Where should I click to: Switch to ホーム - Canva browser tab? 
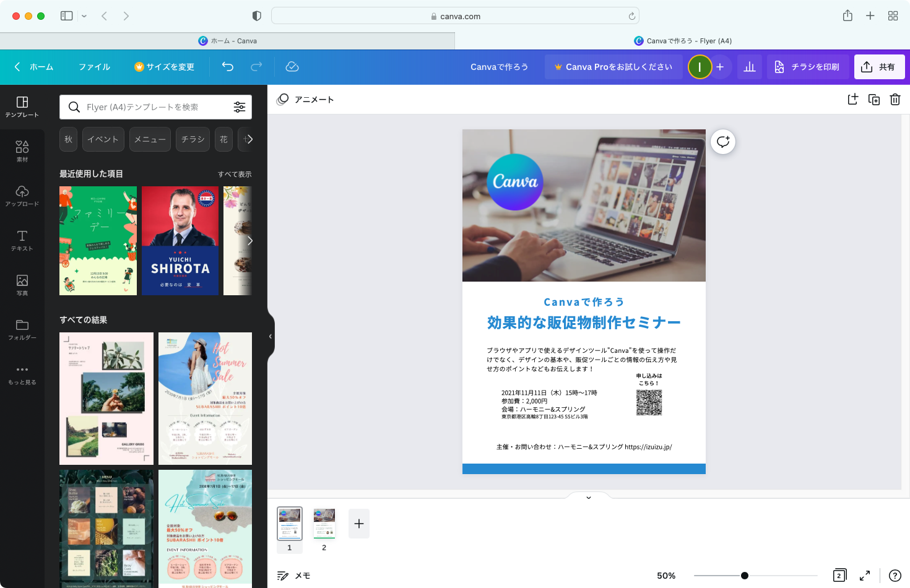pyautogui.click(x=227, y=41)
